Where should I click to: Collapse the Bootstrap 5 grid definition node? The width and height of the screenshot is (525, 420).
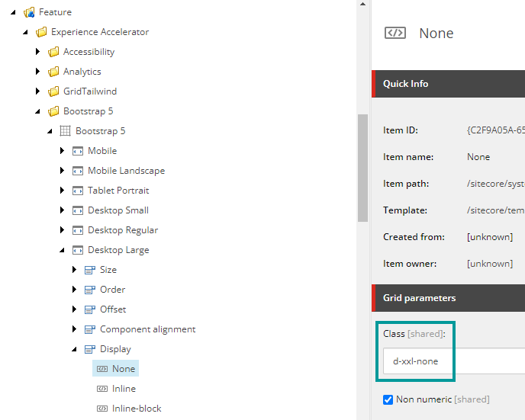tap(50, 131)
